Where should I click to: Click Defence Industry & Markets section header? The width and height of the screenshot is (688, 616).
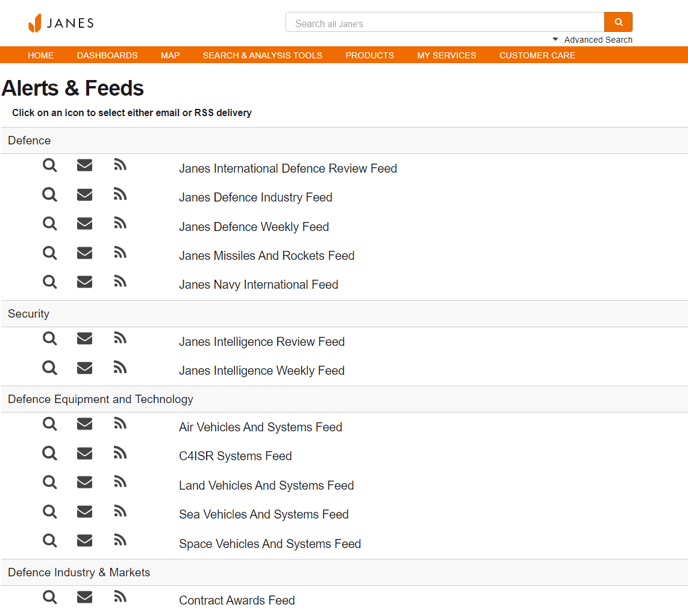point(344,573)
